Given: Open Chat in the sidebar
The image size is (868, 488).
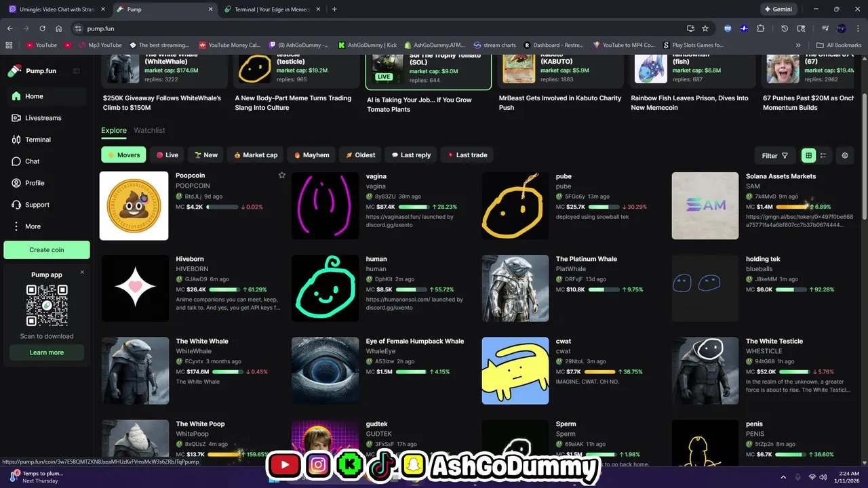Looking at the screenshot, I should [46, 161].
